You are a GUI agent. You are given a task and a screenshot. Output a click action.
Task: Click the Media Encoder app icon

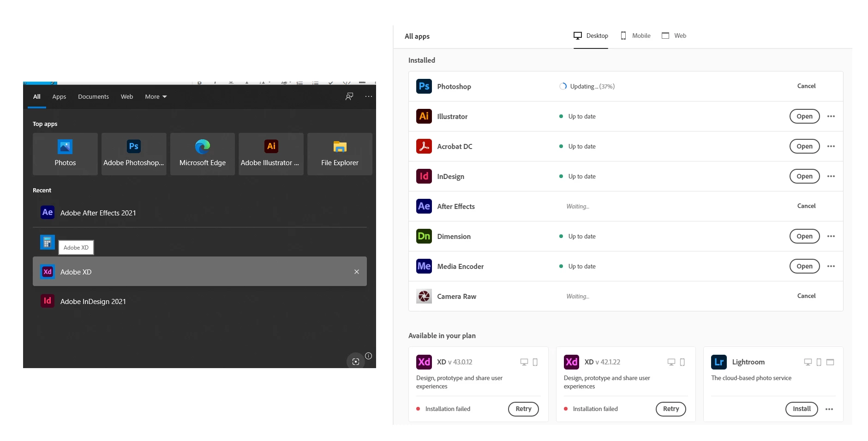point(424,266)
